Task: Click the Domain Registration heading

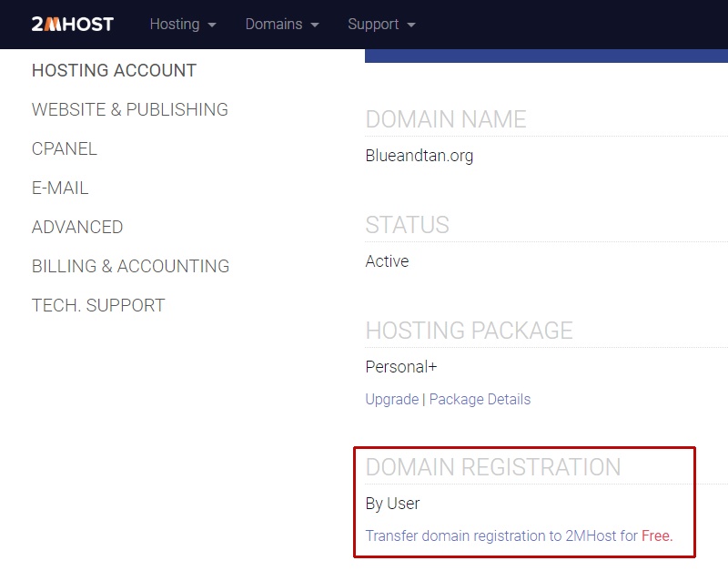Action: tap(493, 467)
